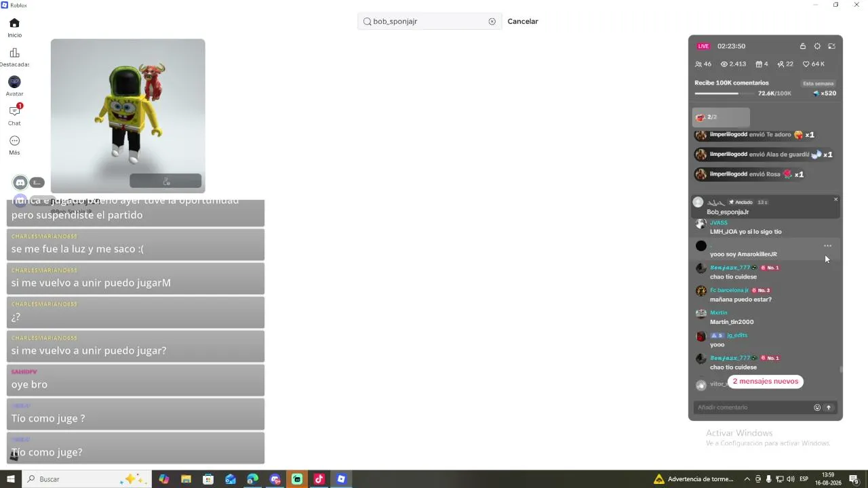Screen dimensions: 868x488
Task: Open the SpongeBob avatar thumbnail
Action: (127, 115)
